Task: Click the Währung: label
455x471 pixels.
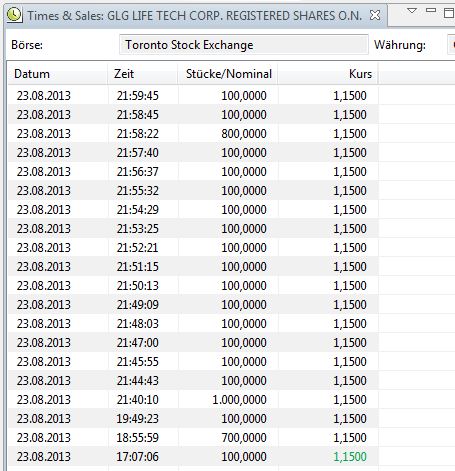Action: coord(400,45)
